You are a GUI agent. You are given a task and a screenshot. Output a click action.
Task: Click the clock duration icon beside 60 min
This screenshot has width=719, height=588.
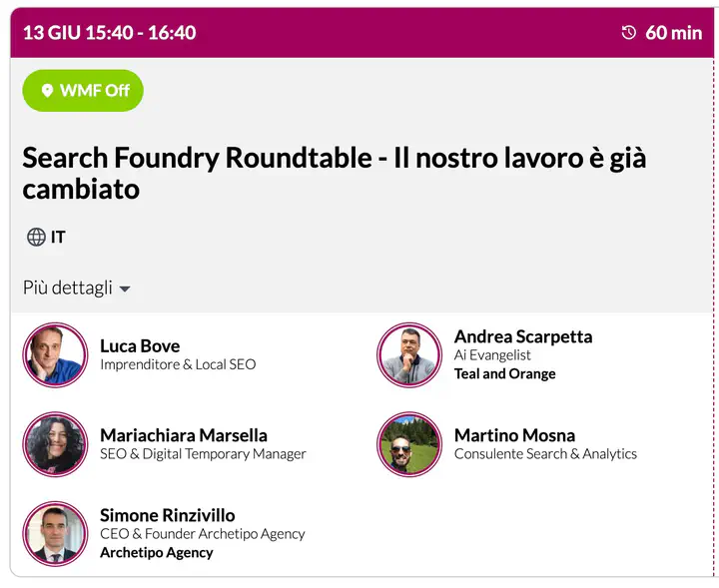coord(628,32)
